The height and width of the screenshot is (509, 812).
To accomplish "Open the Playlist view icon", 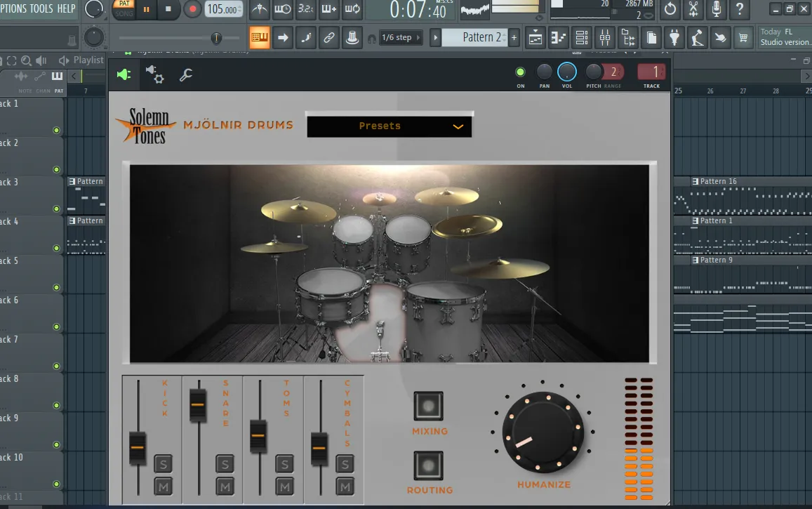I will [x=535, y=38].
